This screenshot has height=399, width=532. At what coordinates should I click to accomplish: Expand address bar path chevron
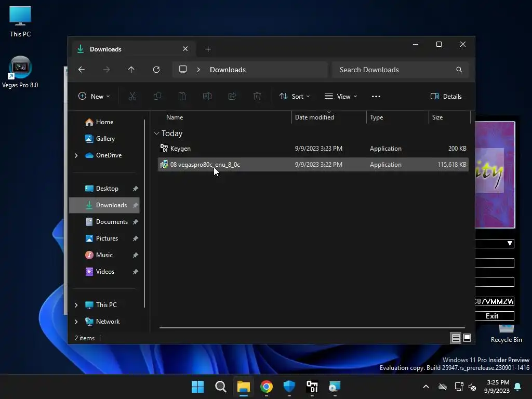tap(198, 70)
